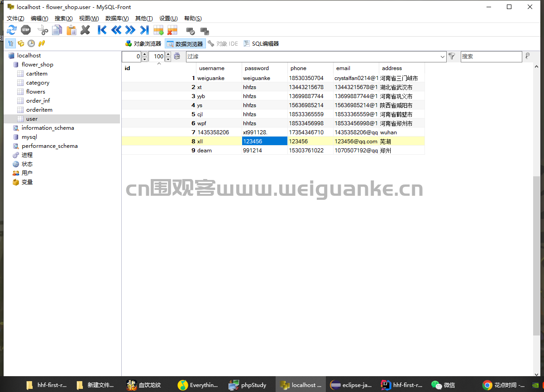Select the flowers table
Image resolution: width=544 pixels, height=392 pixels.
pyautogui.click(x=35, y=91)
